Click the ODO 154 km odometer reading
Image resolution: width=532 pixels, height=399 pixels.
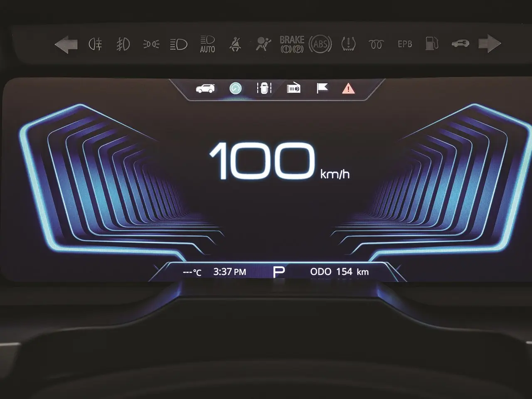[x=339, y=272]
